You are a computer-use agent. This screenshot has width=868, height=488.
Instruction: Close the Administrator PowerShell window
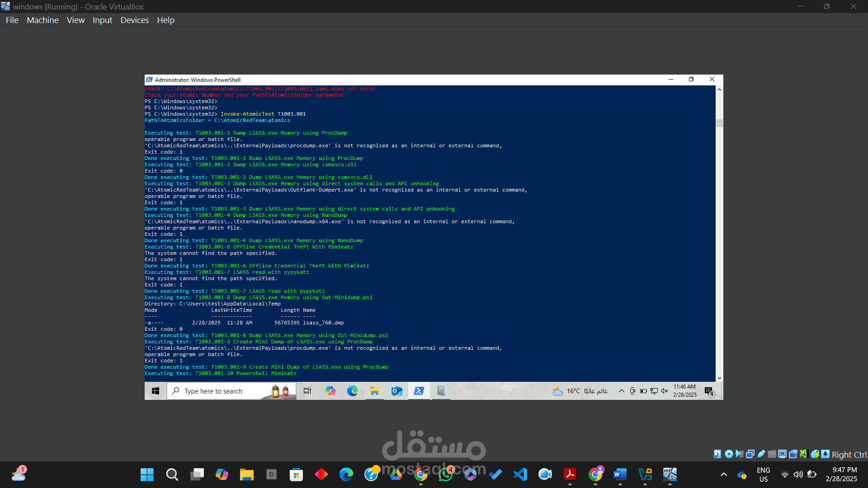(712, 80)
